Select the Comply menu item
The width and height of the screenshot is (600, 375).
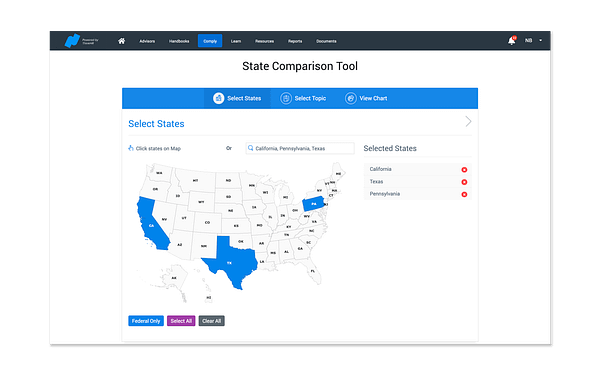[x=210, y=41]
